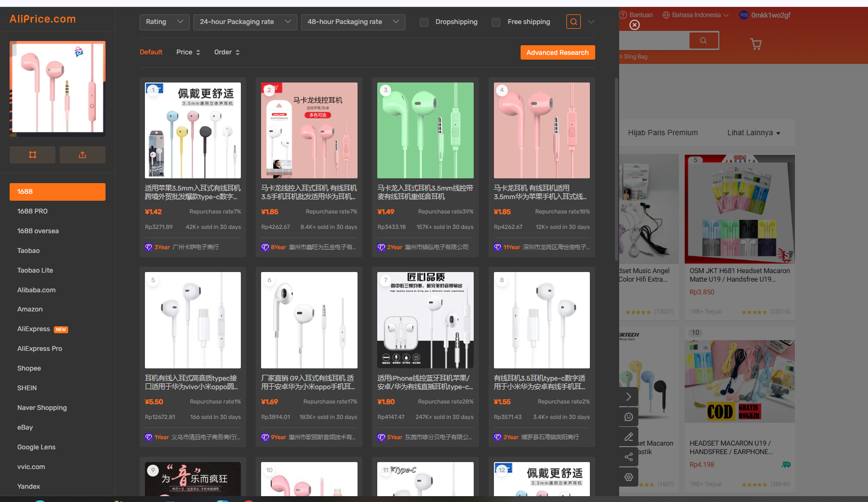The height and width of the screenshot is (502, 868).
Task: Click supplier badge icon beside 8Year
Action: 265,247
